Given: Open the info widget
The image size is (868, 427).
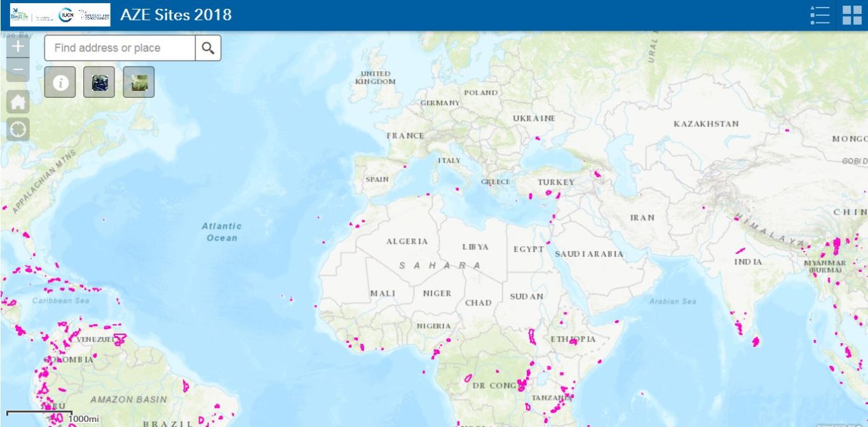Looking at the screenshot, I should pos(60,83).
